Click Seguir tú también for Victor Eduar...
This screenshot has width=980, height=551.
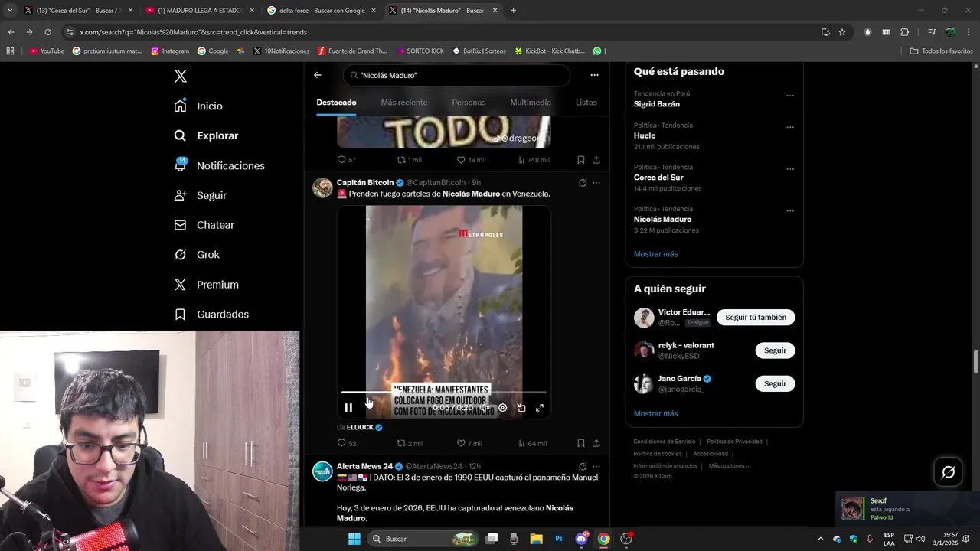pyautogui.click(x=756, y=318)
